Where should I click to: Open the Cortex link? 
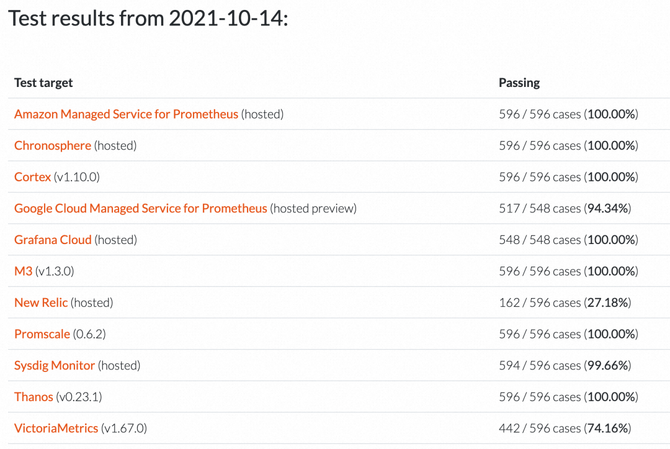coord(32,177)
